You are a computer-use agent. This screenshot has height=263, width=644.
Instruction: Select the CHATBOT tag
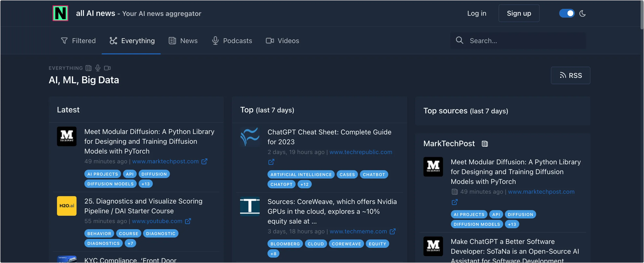pos(374,175)
